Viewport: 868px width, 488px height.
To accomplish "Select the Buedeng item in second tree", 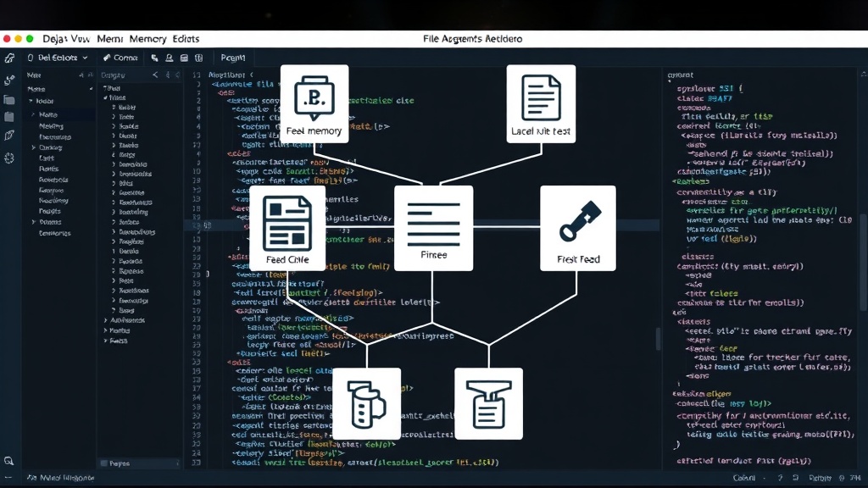I will click(x=133, y=212).
